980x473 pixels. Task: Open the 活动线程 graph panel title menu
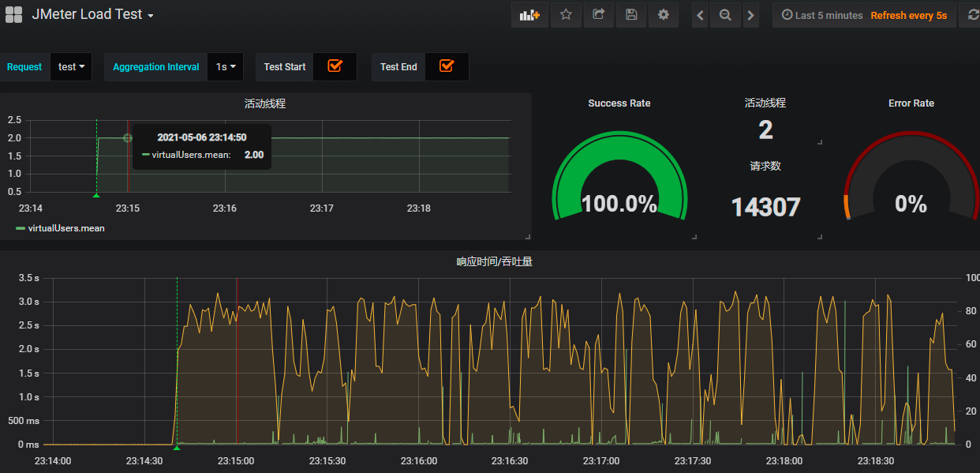[x=265, y=103]
